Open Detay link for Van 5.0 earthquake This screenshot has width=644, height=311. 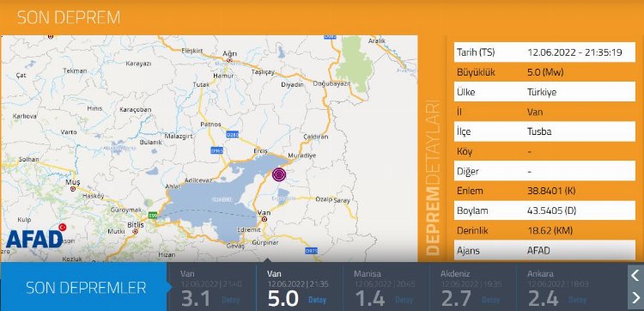click(x=317, y=300)
